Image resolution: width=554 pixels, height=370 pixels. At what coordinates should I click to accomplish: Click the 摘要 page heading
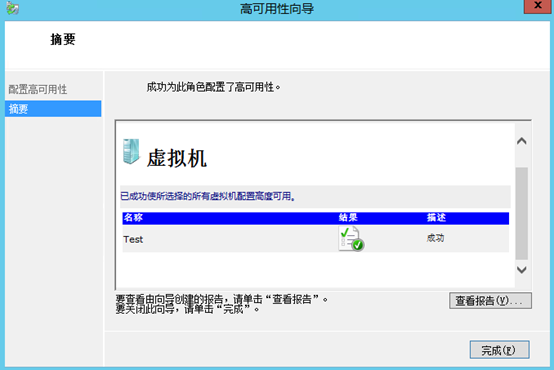click(63, 39)
